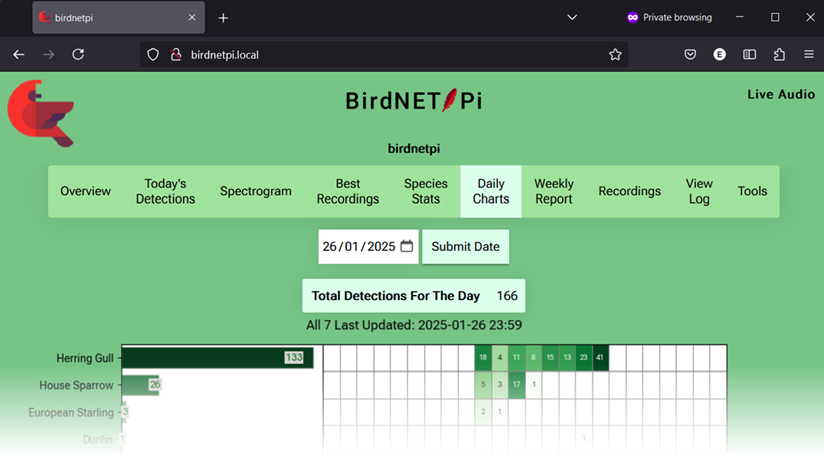Expand the list all tabs chevron
Image resolution: width=824 pixels, height=456 pixels.
(572, 18)
